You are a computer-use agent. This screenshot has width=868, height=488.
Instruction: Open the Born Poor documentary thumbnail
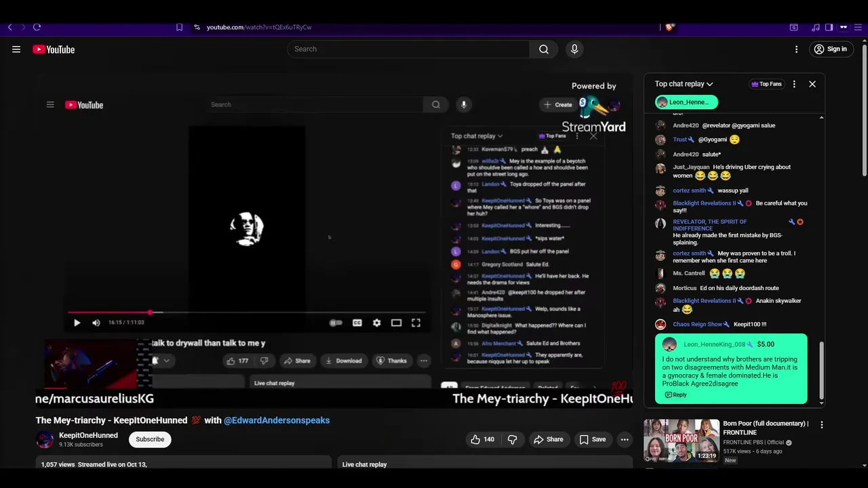pyautogui.click(x=682, y=441)
